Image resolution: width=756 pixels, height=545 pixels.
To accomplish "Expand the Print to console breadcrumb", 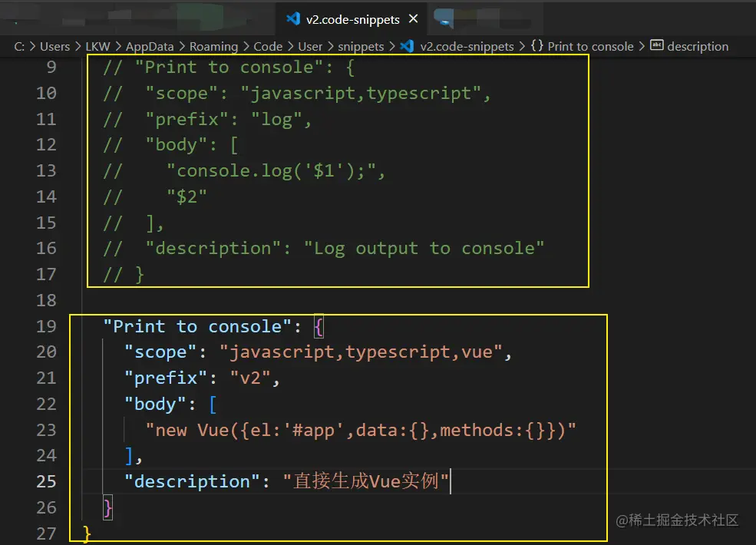I will pos(590,46).
